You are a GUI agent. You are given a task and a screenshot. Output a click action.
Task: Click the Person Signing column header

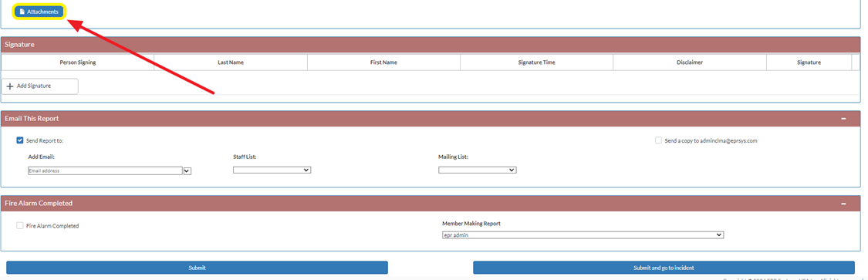tap(77, 62)
